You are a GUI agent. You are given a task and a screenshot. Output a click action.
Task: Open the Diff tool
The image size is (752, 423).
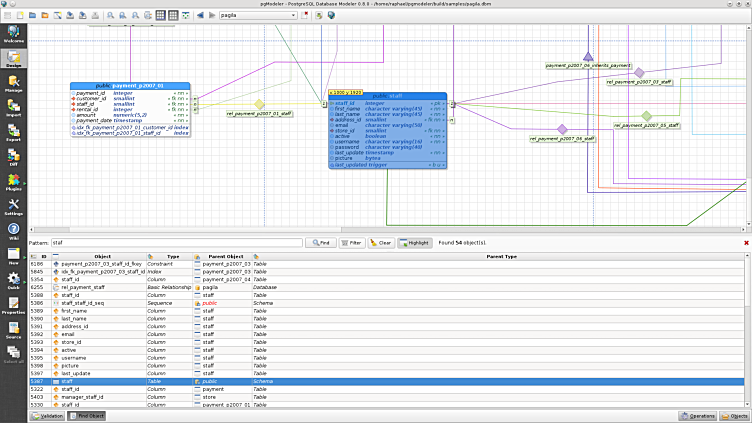pos(14,157)
